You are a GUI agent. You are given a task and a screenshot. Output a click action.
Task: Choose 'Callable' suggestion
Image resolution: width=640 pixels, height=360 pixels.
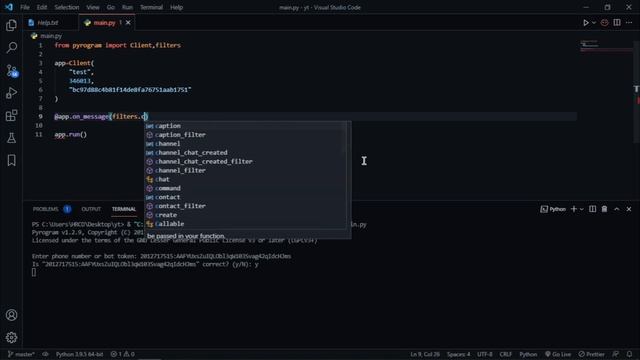(x=245, y=224)
